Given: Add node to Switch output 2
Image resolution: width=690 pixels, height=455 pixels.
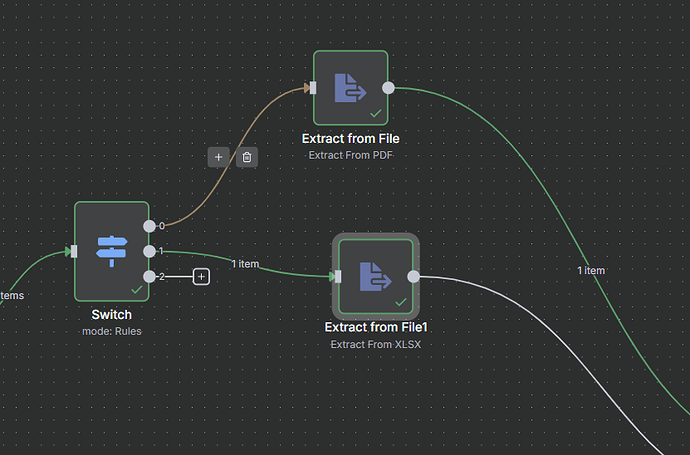Looking at the screenshot, I should click(202, 277).
